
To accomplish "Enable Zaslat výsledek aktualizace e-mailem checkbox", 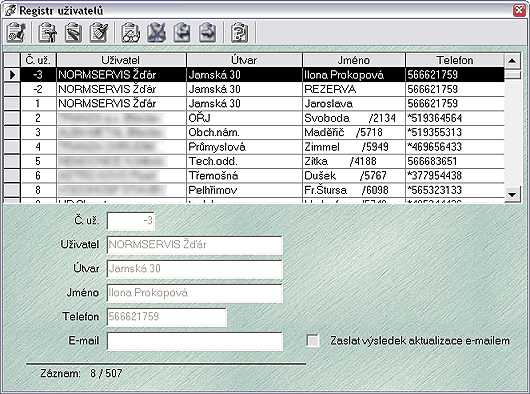I will pyautogui.click(x=313, y=340).
